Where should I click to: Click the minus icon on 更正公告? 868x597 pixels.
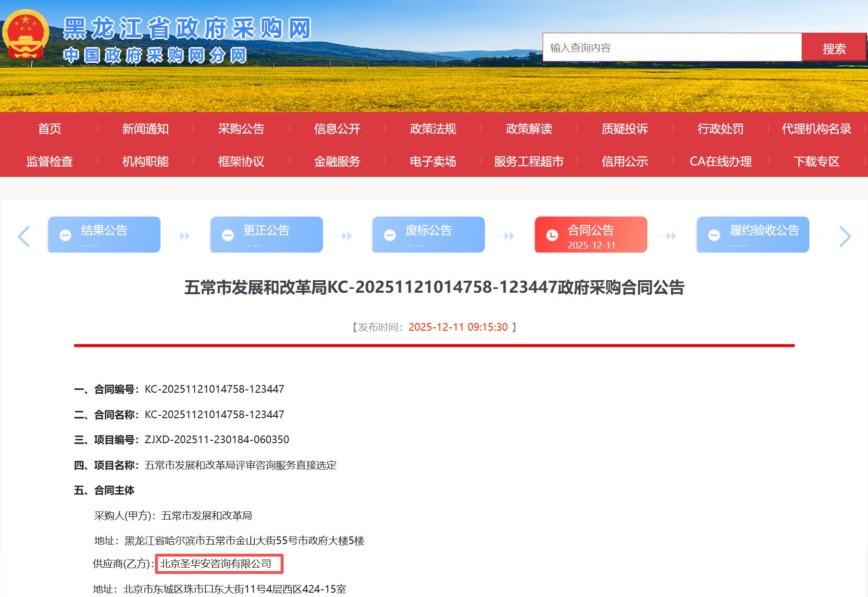click(228, 235)
